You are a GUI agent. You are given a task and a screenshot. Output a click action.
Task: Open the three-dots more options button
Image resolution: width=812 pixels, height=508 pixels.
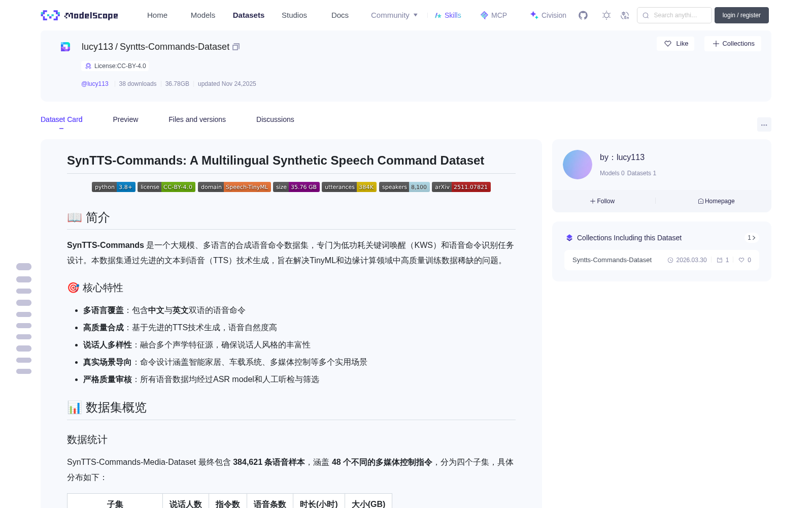764,124
